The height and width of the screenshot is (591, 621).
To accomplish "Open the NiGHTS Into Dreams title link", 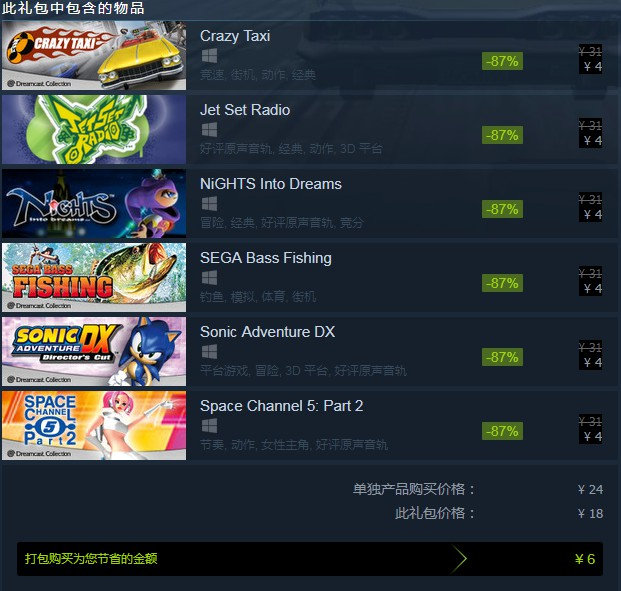I will [x=271, y=184].
